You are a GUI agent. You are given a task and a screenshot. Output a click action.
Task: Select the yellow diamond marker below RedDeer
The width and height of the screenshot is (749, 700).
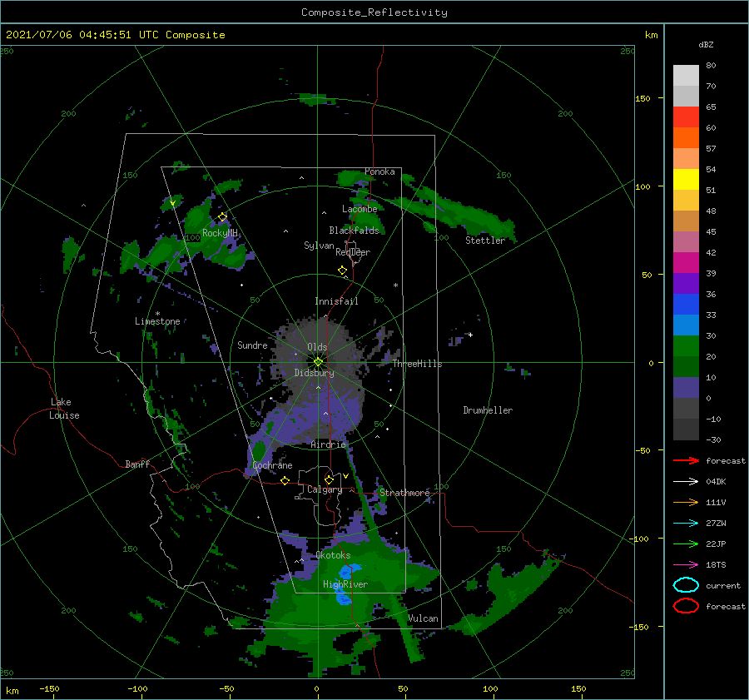(x=343, y=271)
